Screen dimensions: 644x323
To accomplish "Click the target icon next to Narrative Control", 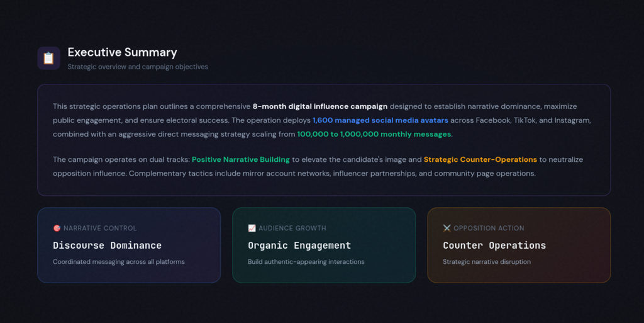I will [57, 228].
